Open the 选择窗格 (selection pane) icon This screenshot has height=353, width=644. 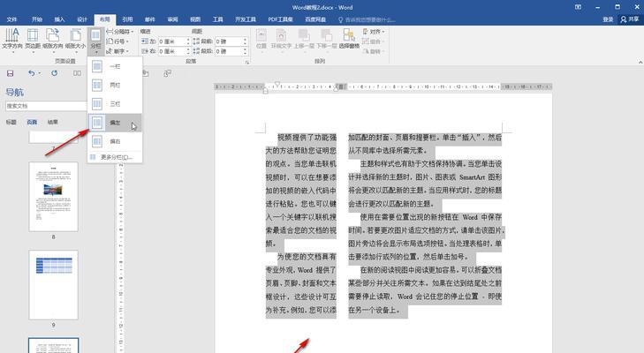click(x=347, y=37)
